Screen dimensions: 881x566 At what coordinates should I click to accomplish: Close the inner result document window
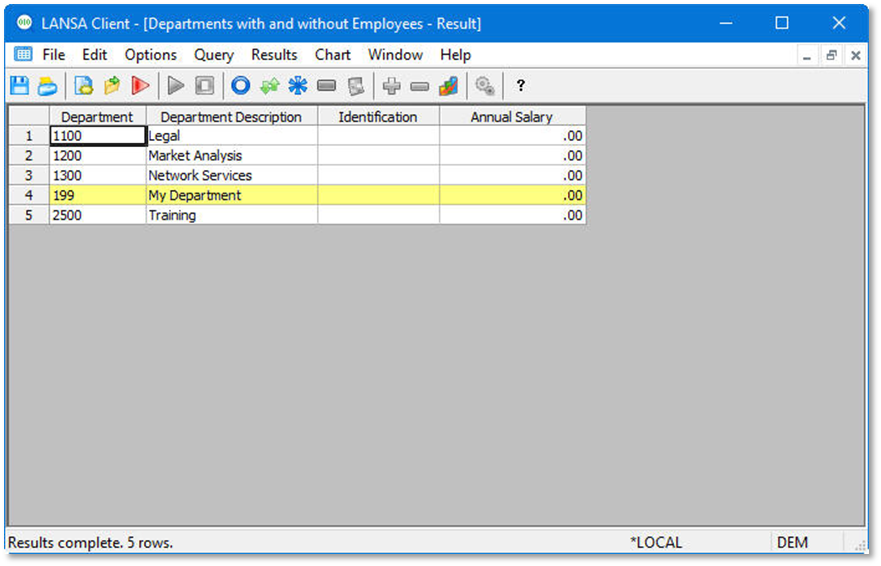(x=856, y=55)
